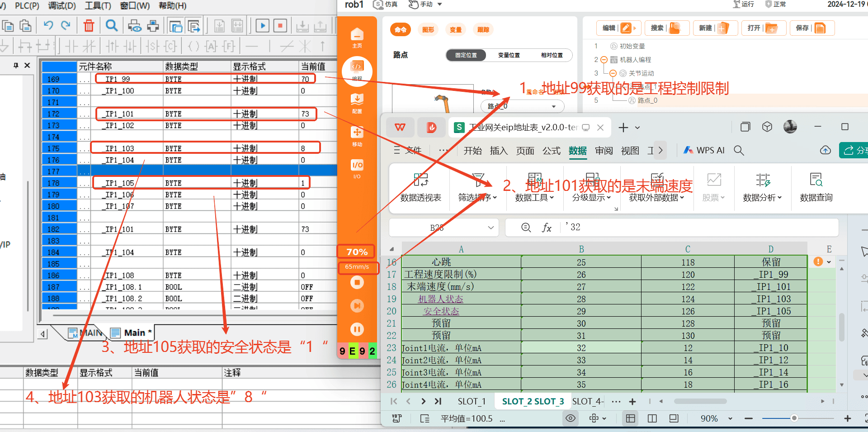Image resolution: width=868 pixels, height=432 pixels.
Task: Open the SLOT_1 sheet tab
Action: pyautogui.click(x=472, y=401)
